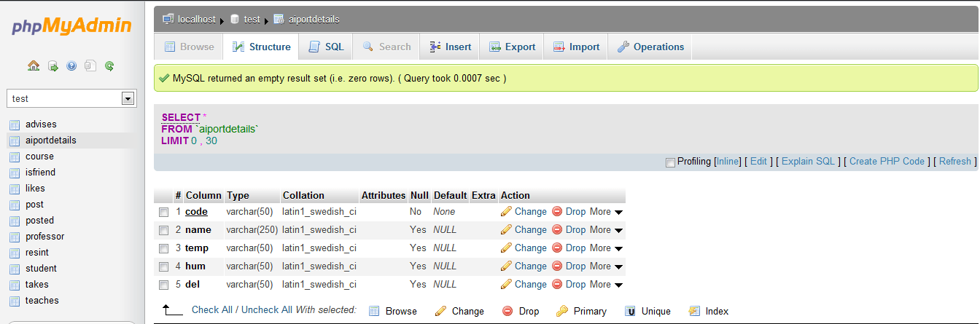Switch to the SQL tab
The image size is (980, 324).
point(326,47)
